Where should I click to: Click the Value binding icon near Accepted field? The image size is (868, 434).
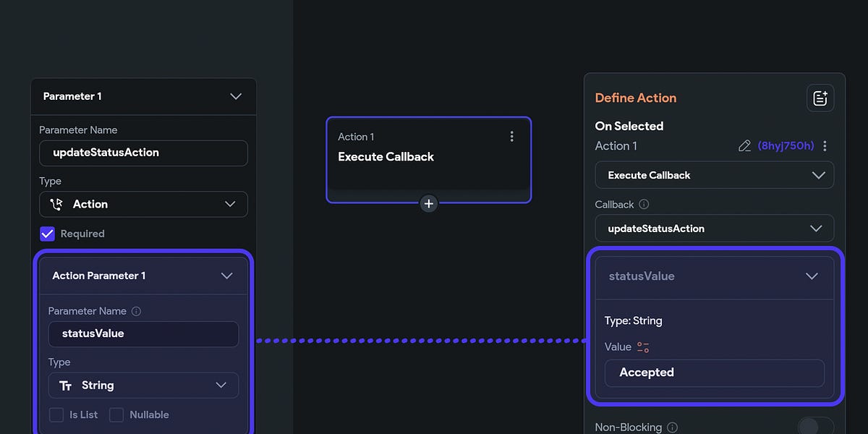pos(642,346)
